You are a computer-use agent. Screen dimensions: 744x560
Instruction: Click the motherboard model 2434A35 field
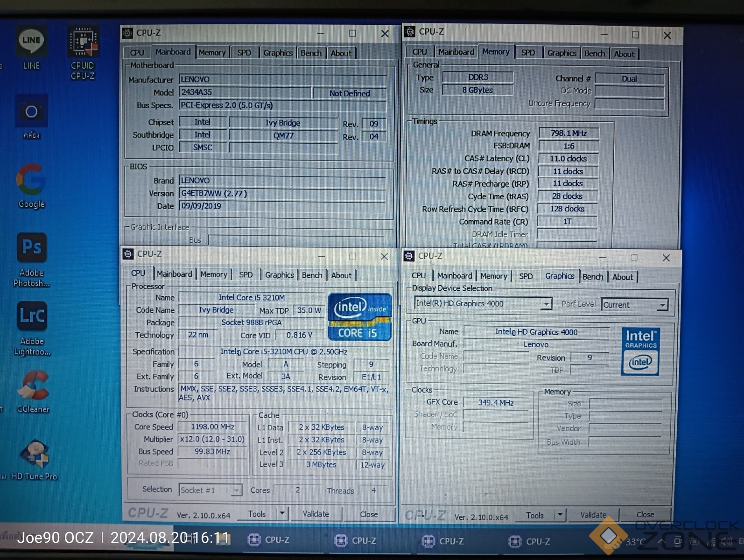[x=245, y=92]
